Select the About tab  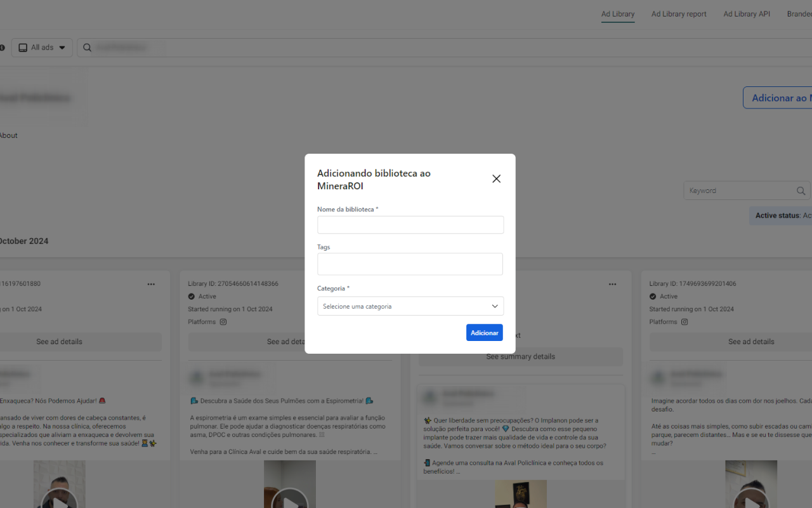click(x=8, y=135)
